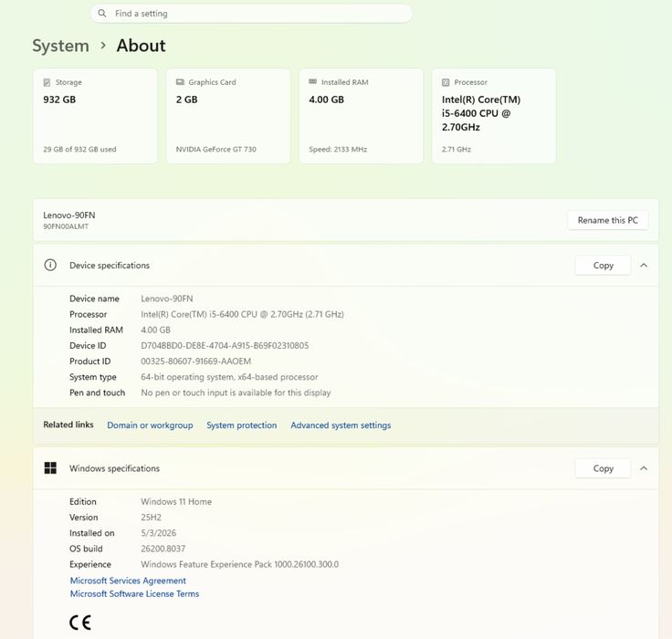672x639 pixels.
Task: Click System type value 64-bit operating system
Action: pos(229,377)
